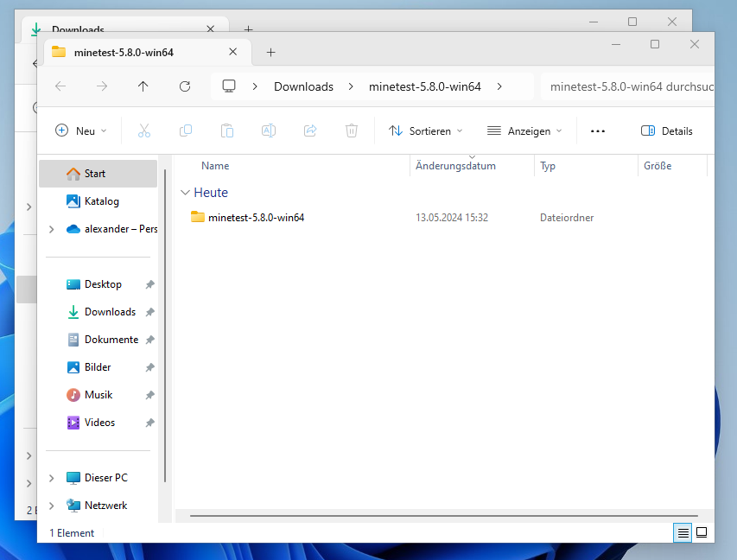Open Musik in the sidebar
The image size is (737, 560).
pyautogui.click(x=98, y=395)
